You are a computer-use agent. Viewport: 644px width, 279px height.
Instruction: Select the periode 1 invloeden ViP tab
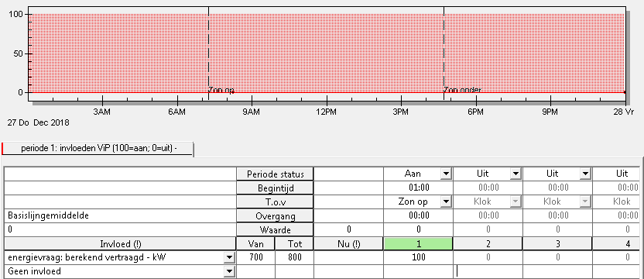pyautogui.click(x=98, y=149)
